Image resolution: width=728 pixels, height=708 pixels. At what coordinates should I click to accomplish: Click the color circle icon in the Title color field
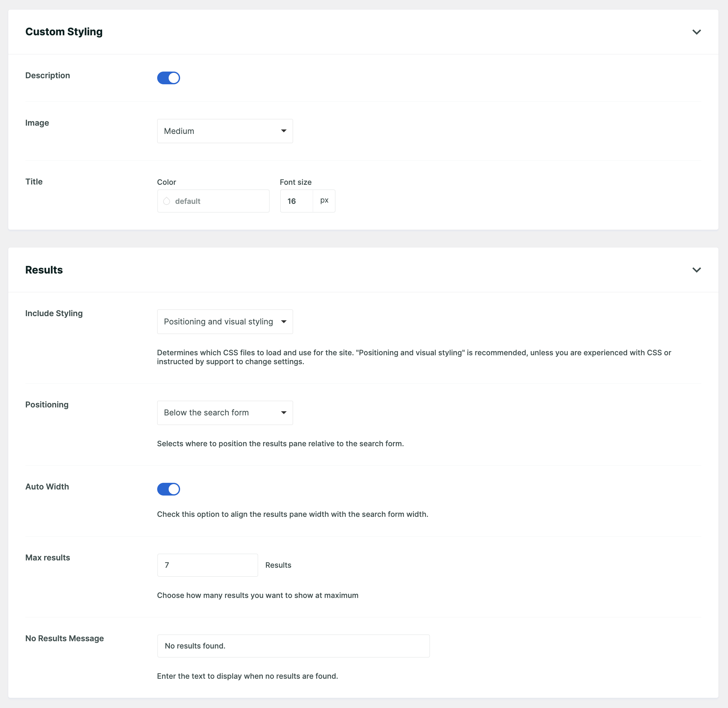coord(167,201)
